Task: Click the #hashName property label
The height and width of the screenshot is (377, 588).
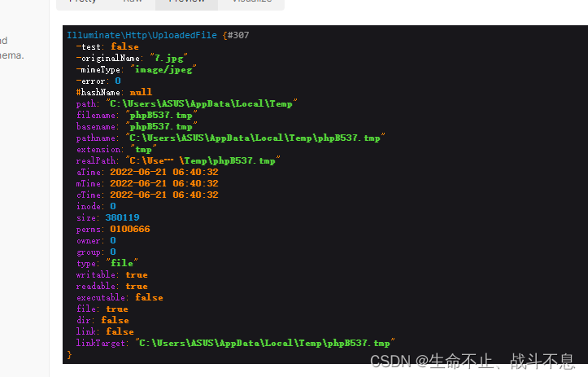Action: (x=98, y=92)
